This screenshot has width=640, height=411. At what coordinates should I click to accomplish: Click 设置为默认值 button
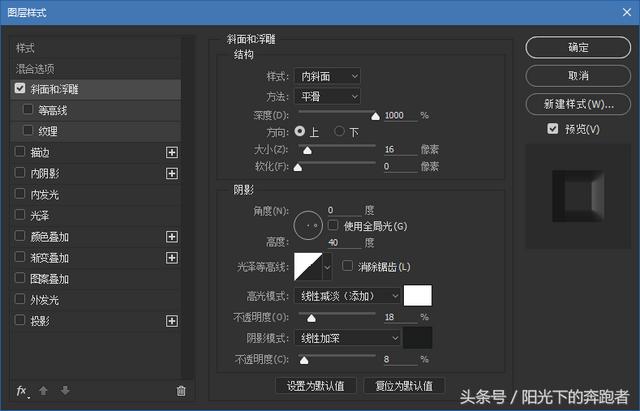[316, 386]
